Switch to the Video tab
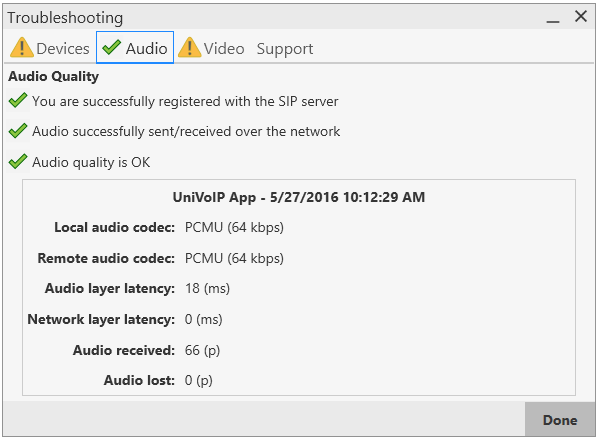 pos(211,48)
